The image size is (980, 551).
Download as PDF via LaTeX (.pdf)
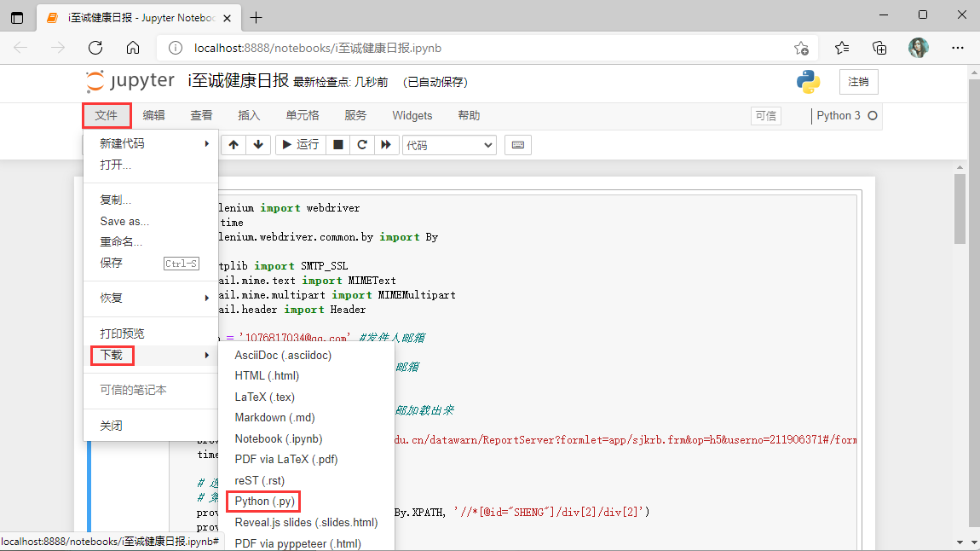307,460
